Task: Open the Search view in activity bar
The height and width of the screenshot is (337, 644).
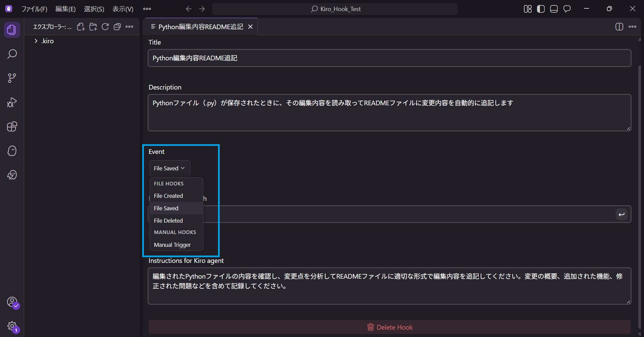Action: click(12, 54)
